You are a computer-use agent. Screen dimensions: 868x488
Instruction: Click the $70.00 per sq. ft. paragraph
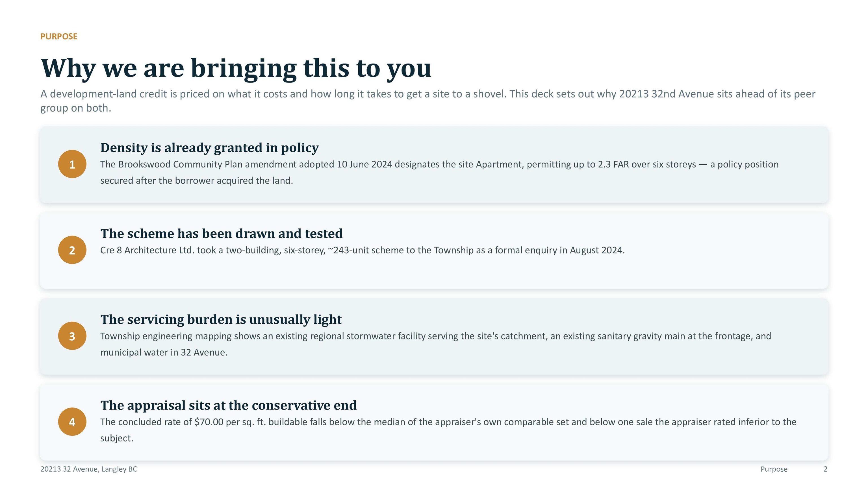(448, 430)
